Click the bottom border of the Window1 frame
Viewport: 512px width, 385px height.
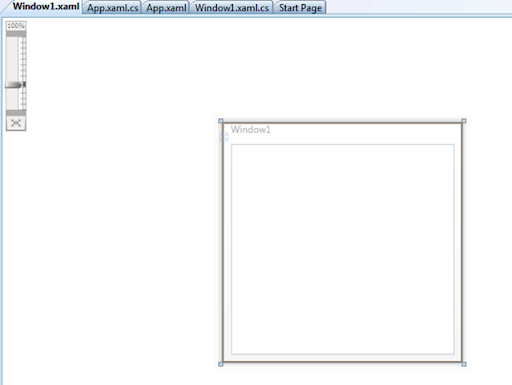click(342, 361)
